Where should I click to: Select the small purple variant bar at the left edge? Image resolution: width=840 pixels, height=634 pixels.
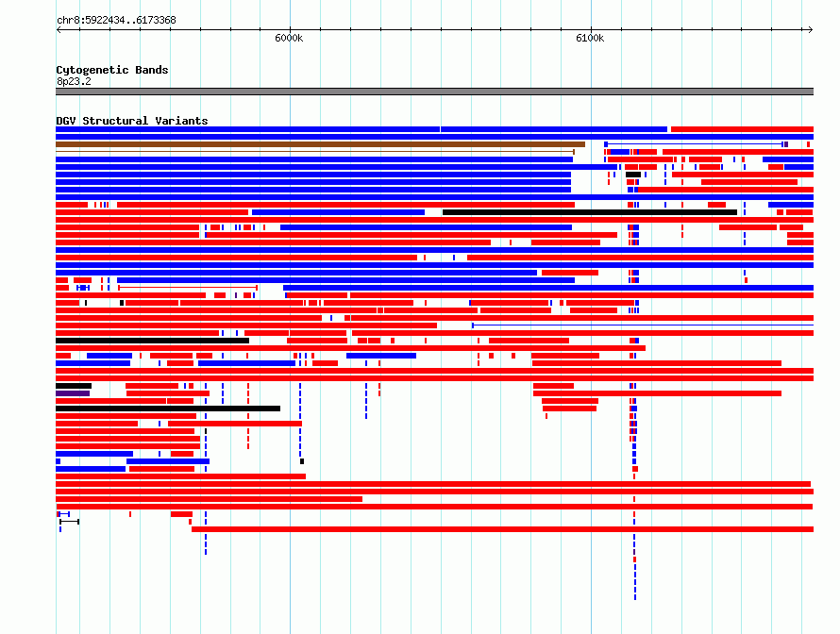coord(73,393)
